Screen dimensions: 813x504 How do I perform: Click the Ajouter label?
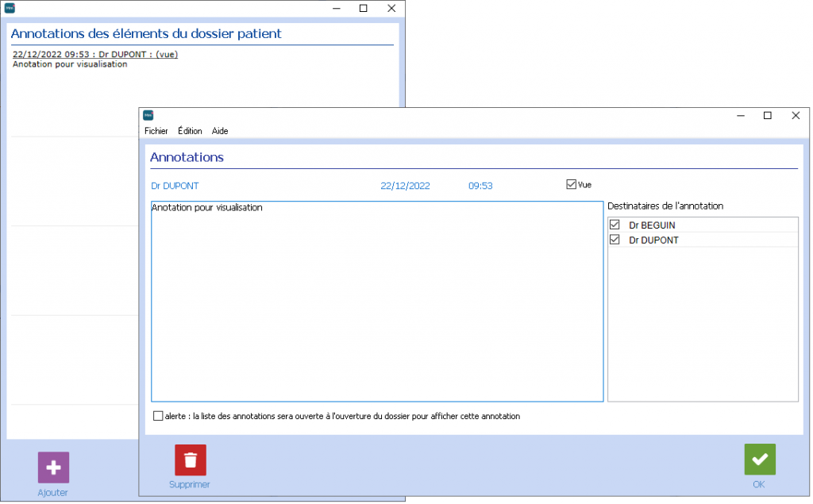click(x=53, y=493)
